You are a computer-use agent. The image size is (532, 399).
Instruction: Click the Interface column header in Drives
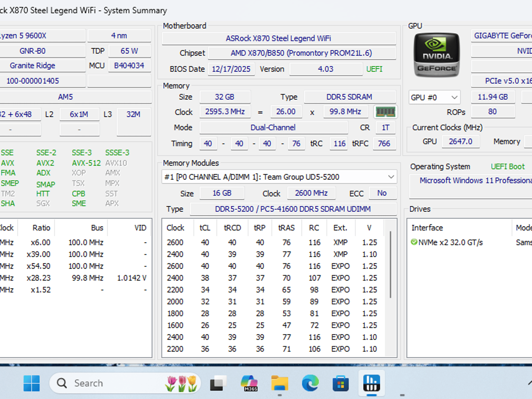click(459, 228)
